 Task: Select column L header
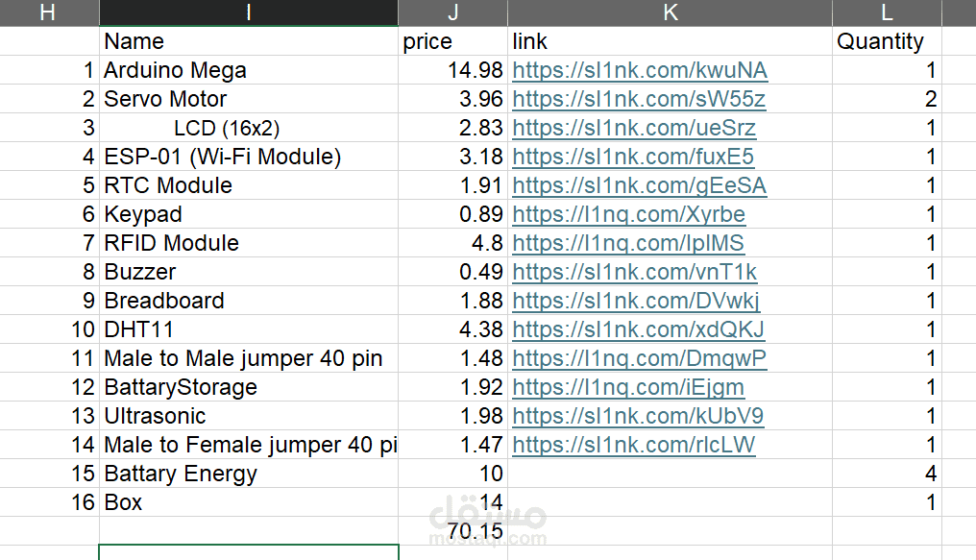point(887,12)
